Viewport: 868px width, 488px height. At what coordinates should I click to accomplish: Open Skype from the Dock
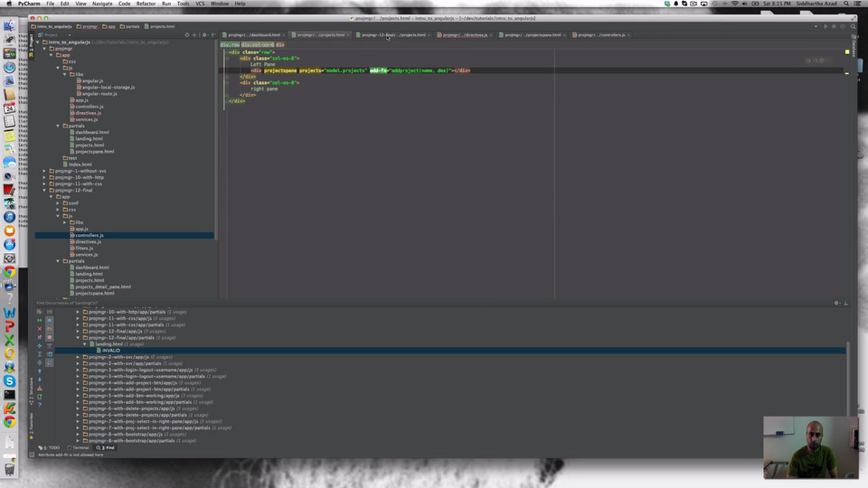coord(9,381)
